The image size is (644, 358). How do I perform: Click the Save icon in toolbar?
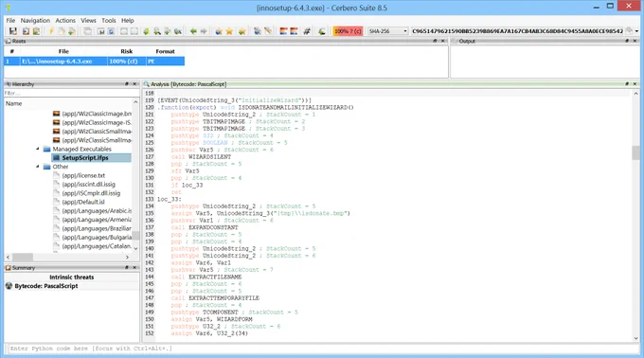point(12,31)
